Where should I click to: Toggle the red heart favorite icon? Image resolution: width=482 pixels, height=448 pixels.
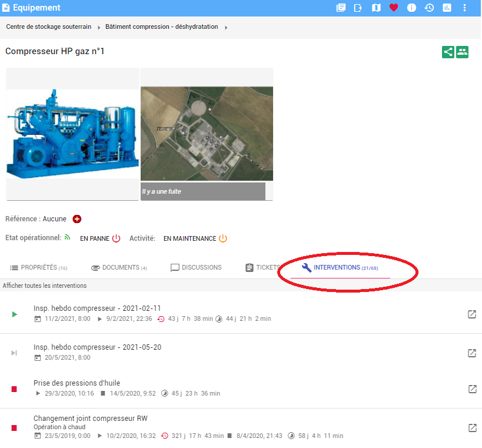tap(394, 8)
